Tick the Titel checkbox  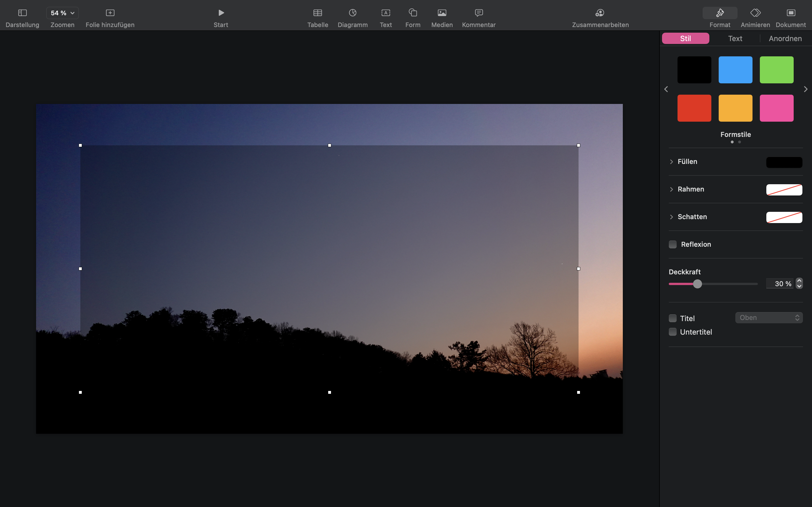(672, 318)
